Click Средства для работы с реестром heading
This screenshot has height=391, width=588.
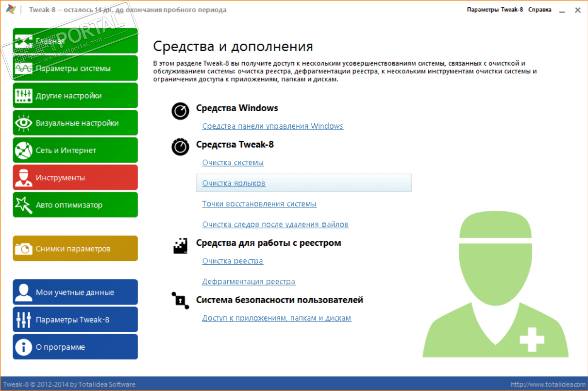coord(269,243)
